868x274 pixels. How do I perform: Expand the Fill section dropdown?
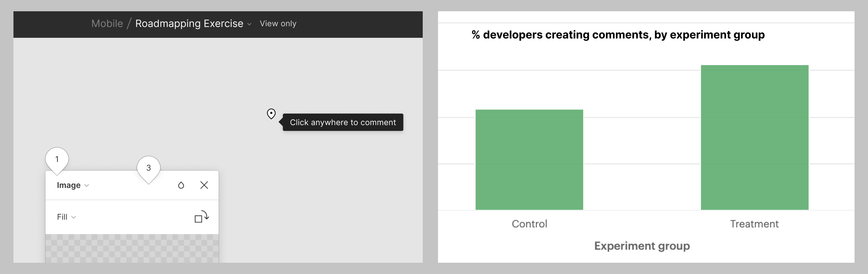pyautogui.click(x=74, y=217)
